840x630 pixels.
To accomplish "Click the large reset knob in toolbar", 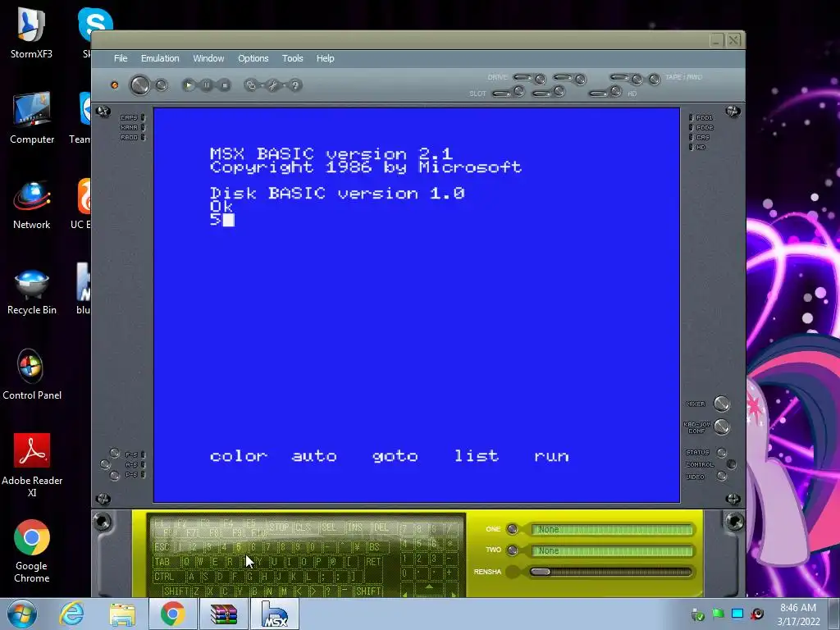I will click(x=139, y=85).
